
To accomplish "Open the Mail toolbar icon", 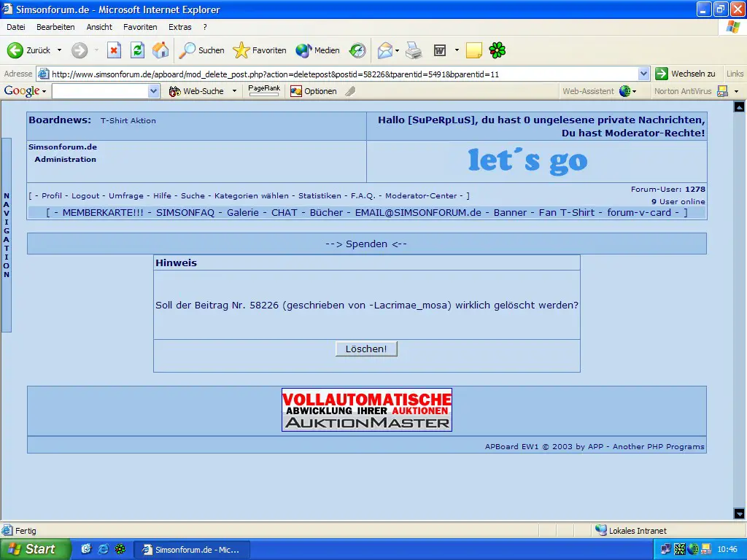I will (384, 50).
